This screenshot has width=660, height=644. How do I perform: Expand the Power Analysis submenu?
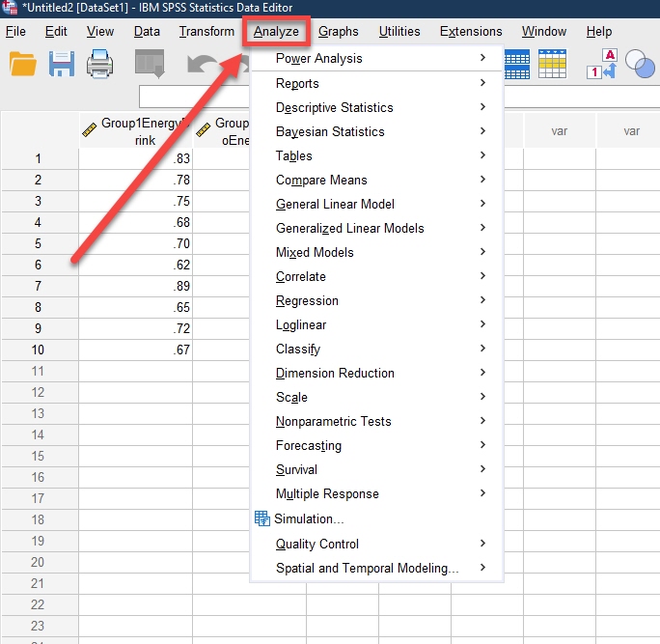376,58
